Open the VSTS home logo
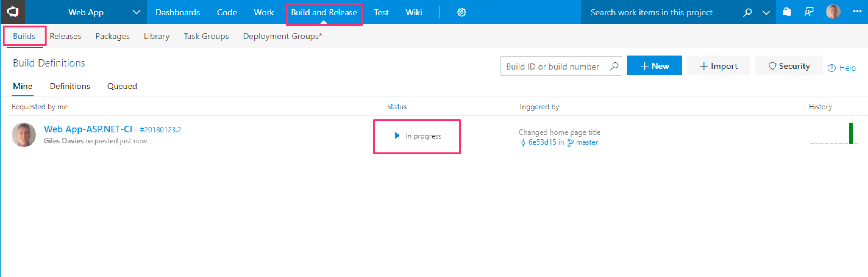Screen dimensions: 868x277 tap(13, 12)
